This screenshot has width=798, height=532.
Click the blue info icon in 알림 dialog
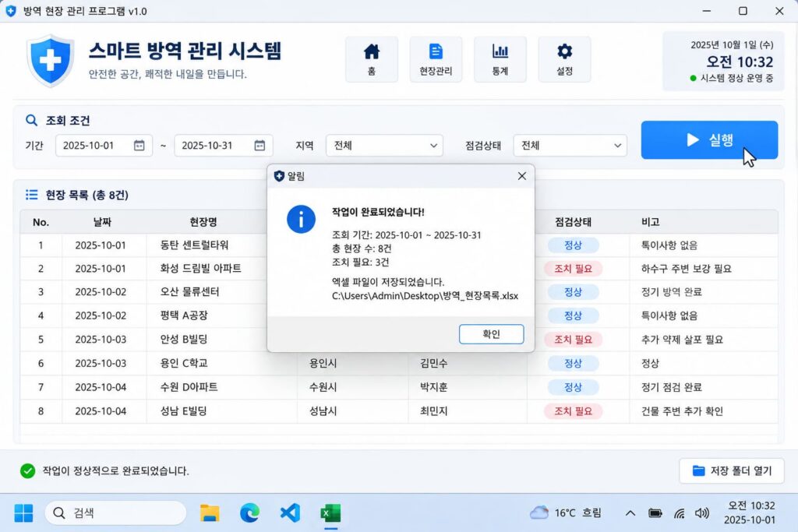[x=301, y=219]
